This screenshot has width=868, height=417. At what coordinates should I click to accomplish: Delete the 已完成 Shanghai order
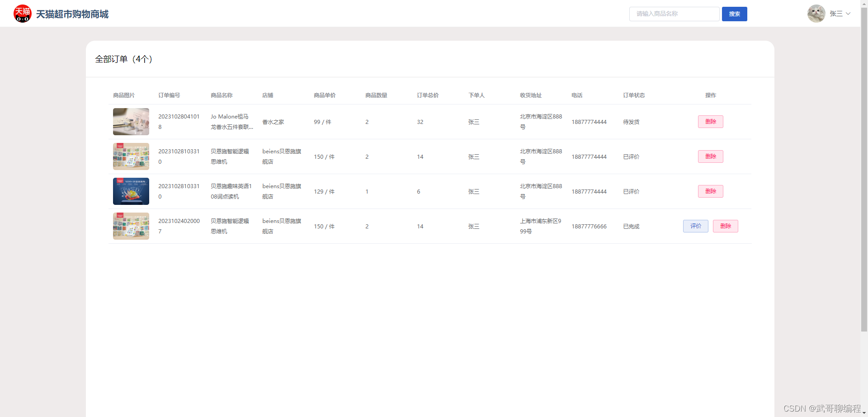coord(725,226)
